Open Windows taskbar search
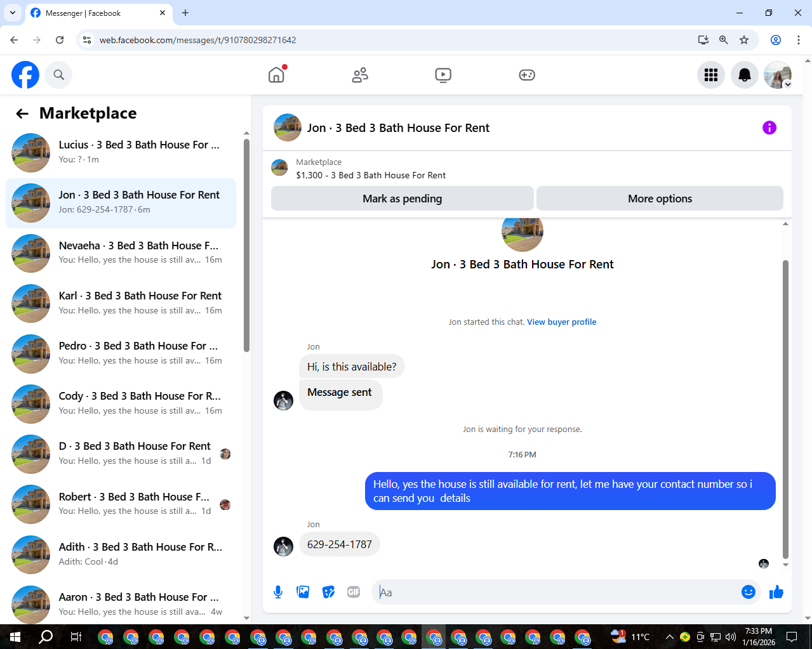This screenshot has width=812, height=649. pyautogui.click(x=46, y=636)
